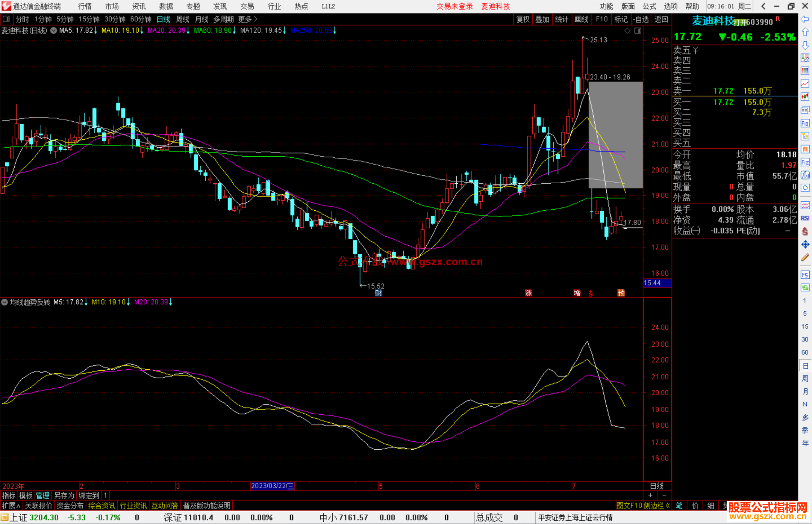
Task: Switch to the 周线 weekly period tab
Action: 183,19
